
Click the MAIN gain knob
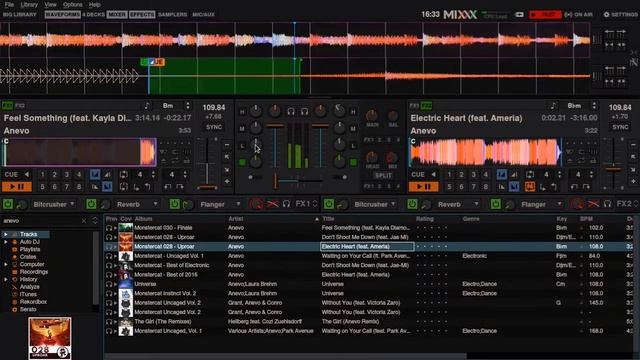point(371,116)
